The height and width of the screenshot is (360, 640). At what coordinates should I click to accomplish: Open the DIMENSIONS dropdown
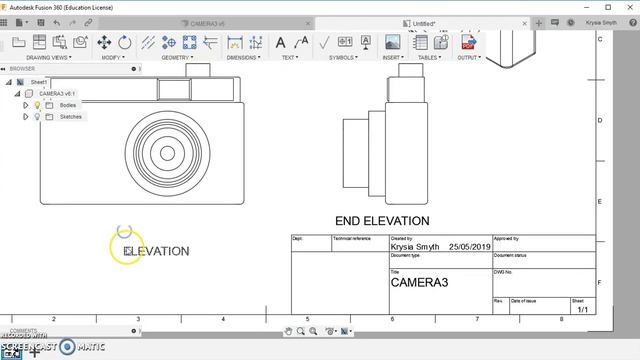click(x=244, y=58)
